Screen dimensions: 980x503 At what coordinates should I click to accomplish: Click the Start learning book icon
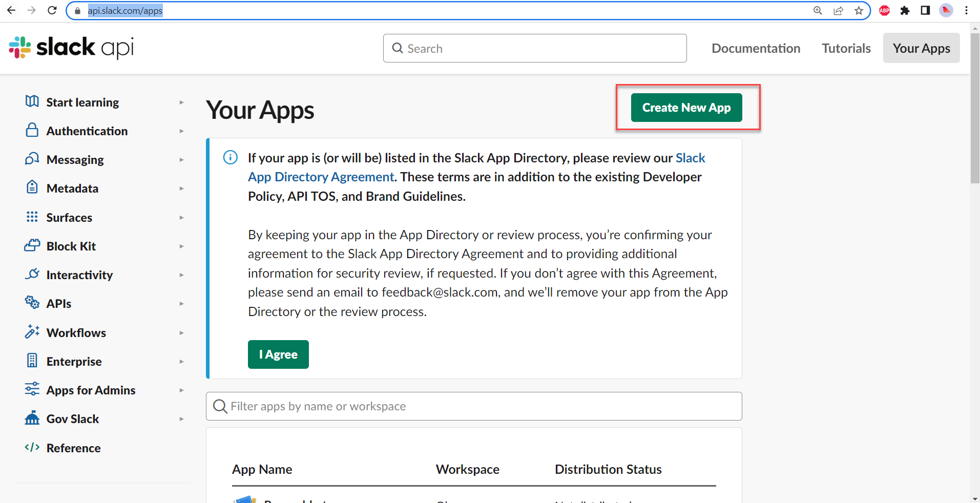click(x=32, y=101)
